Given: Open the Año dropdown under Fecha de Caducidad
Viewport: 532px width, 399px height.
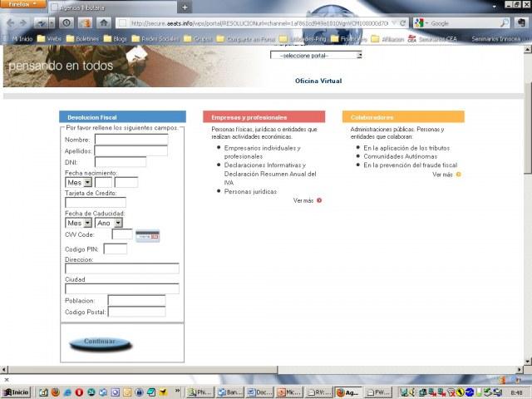Looking at the screenshot, I should click(108, 223).
